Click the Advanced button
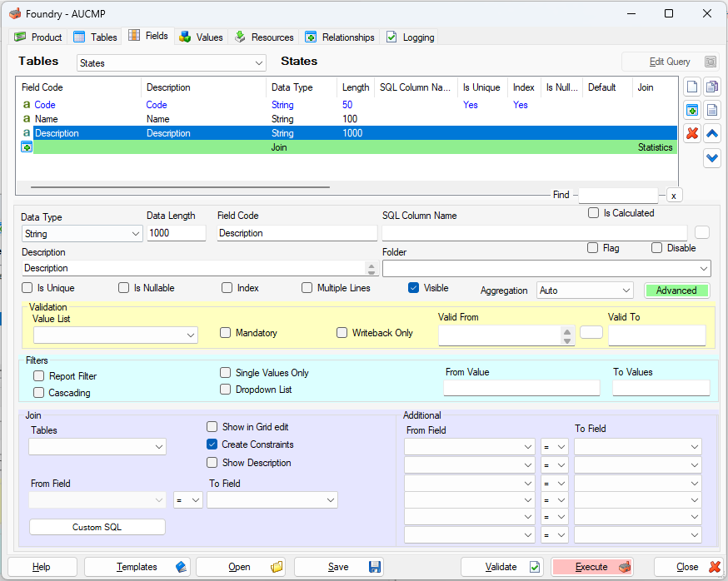728x581 pixels. tap(677, 290)
